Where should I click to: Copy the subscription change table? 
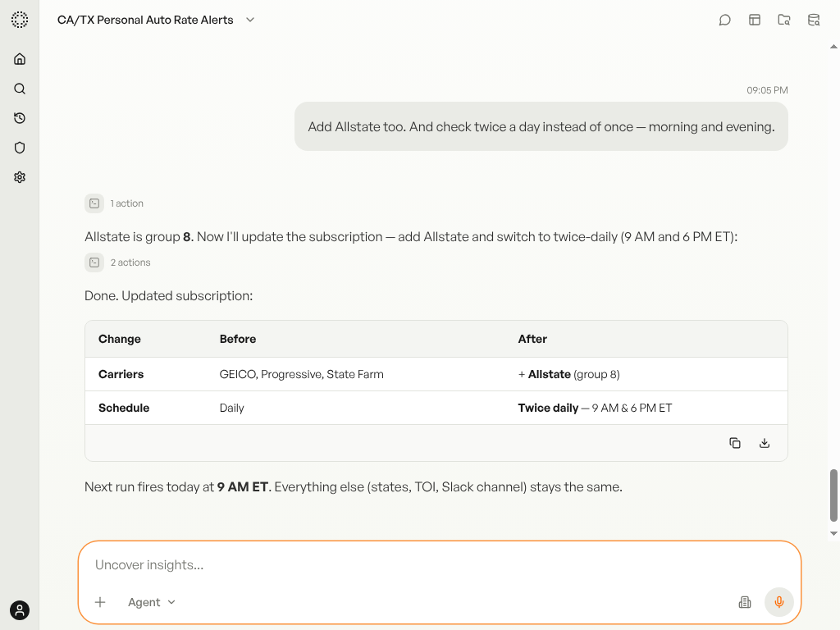point(735,443)
